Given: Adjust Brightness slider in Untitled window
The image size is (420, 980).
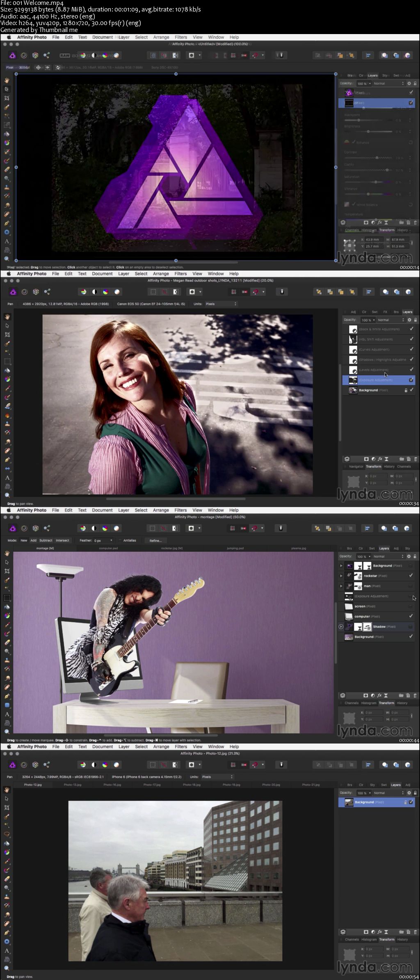Looking at the screenshot, I should [368, 131].
